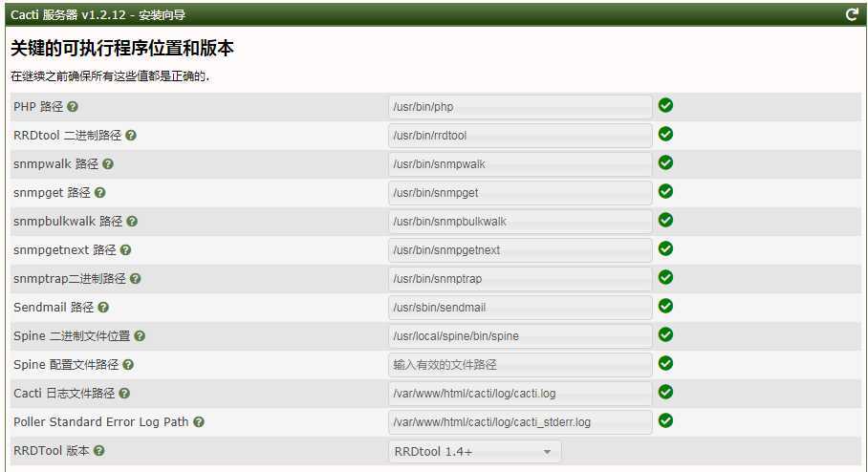Click the label RRDtool 二进制路径
The image size is (868, 472).
coord(68,136)
